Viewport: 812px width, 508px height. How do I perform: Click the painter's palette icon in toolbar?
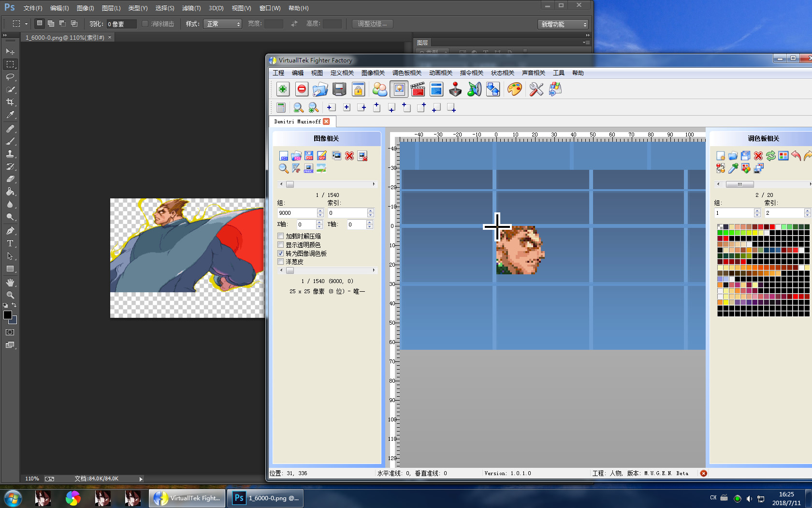click(x=515, y=89)
